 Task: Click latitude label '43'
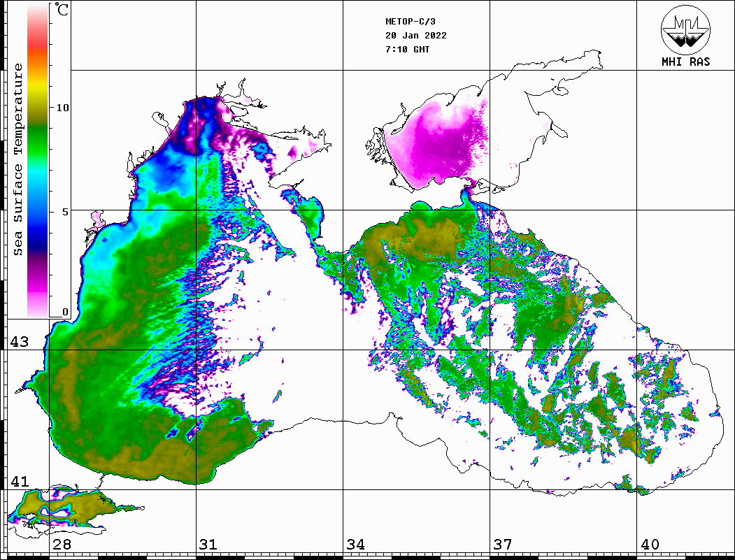pyautogui.click(x=20, y=342)
